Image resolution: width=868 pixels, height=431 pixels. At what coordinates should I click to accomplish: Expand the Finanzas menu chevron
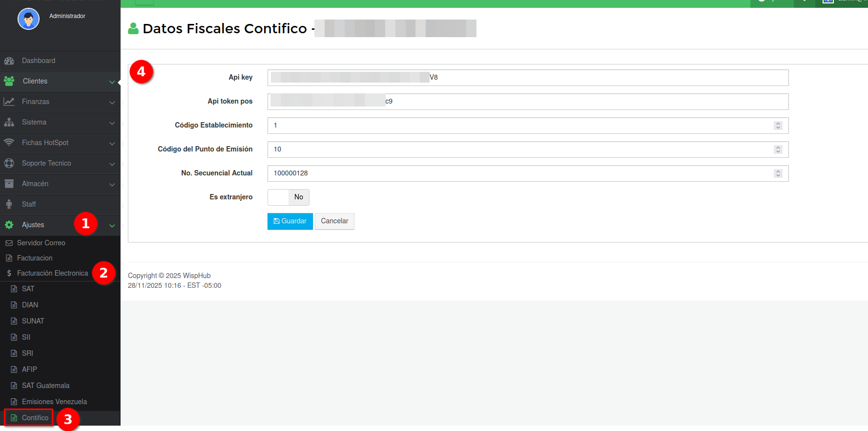(112, 103)
